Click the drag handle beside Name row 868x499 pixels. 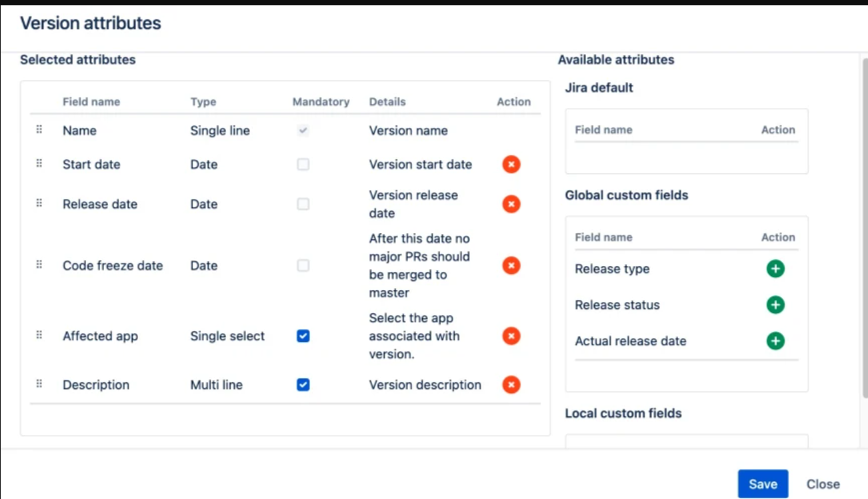click(x=39, y=130)
